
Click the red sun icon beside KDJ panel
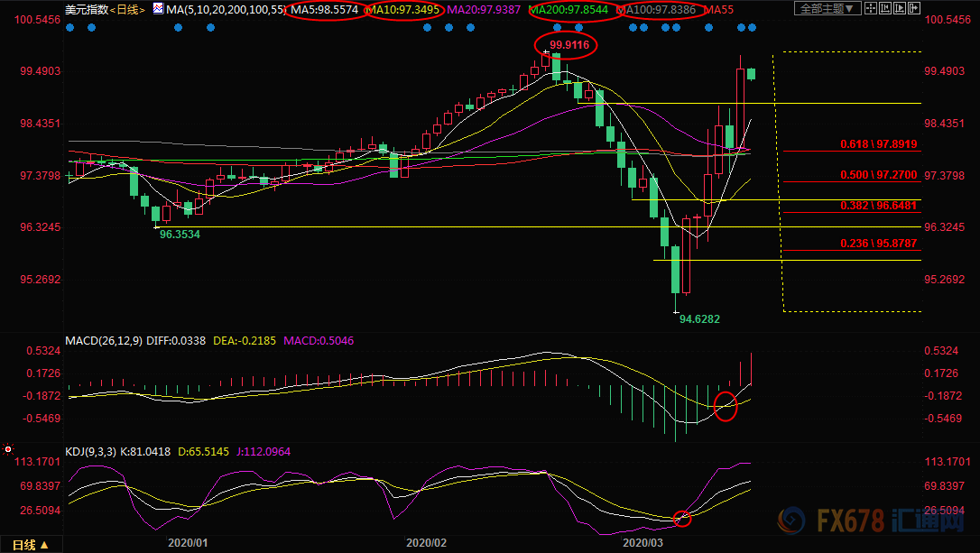click(8, 448)
